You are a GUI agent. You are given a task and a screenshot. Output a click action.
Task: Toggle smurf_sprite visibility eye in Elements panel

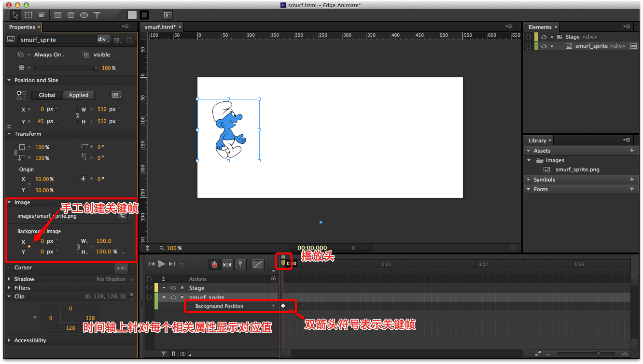pyautogui.click(x=544, y=46)
